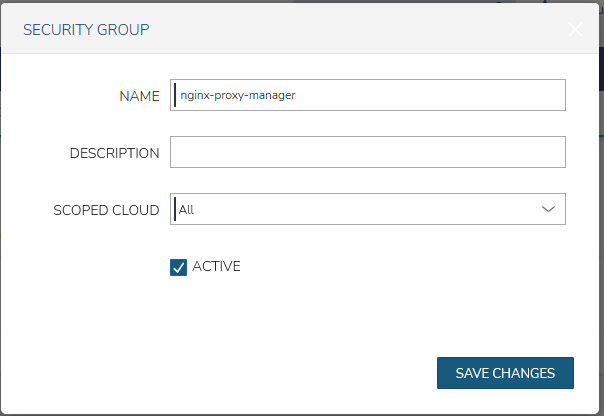Click the 'nginx-proxy-manager' text in Name
Image resolution: width=604 pixels, height=416 pixels.
pos(238,95)
